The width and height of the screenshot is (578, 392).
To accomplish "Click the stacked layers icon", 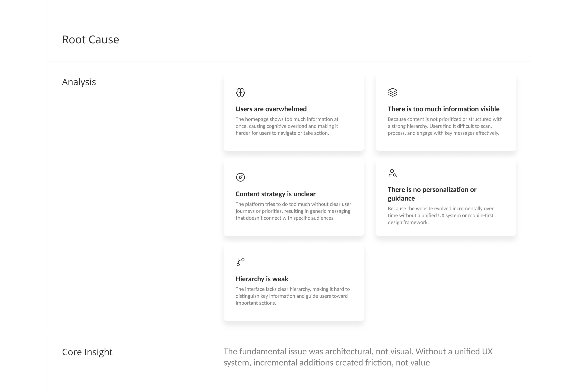I will [x=393, y=92].
